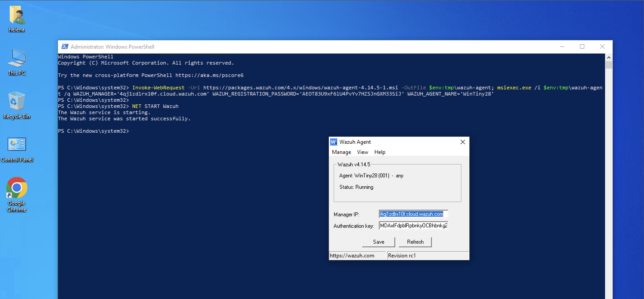Open the Manage menu in Wazuh Agent
The width and height of the screenshot is (644, 299).
coord(341,152)
